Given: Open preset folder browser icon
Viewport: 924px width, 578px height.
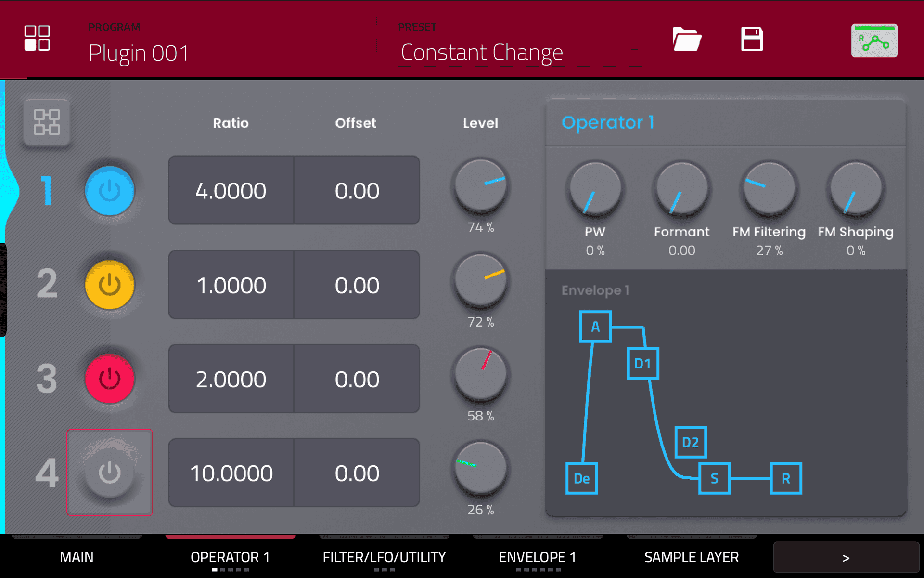Looking at the screenshot, I should (x=686, y=39).
